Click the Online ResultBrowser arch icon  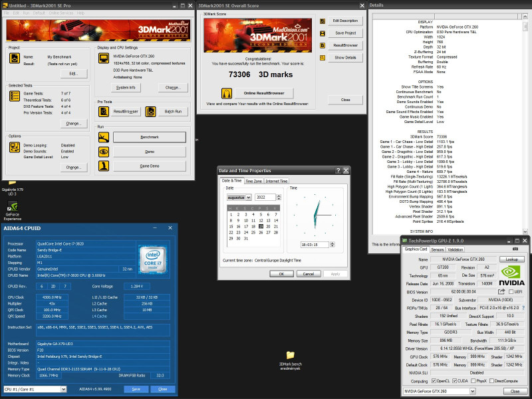(x=227, y=93)
